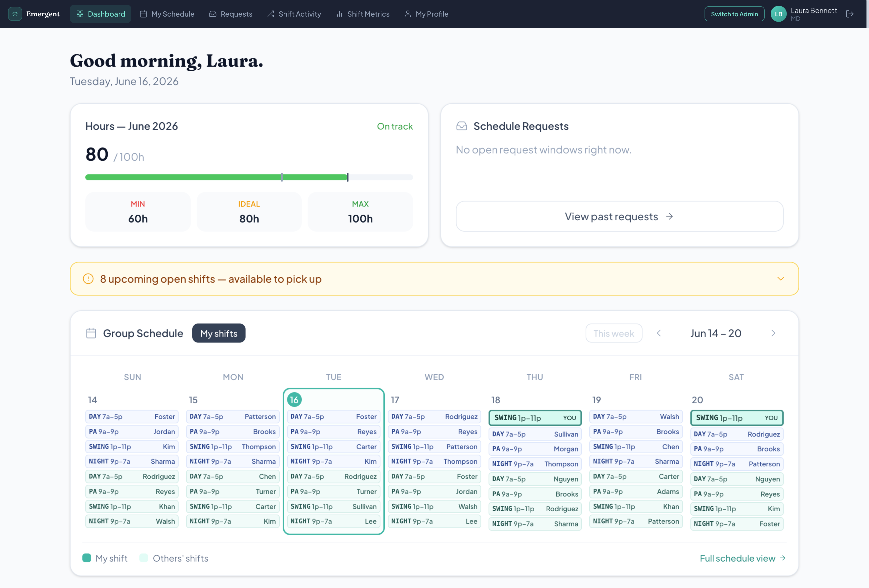
Task: Click the My Schedule calendar icon
Action: point(143,14)
